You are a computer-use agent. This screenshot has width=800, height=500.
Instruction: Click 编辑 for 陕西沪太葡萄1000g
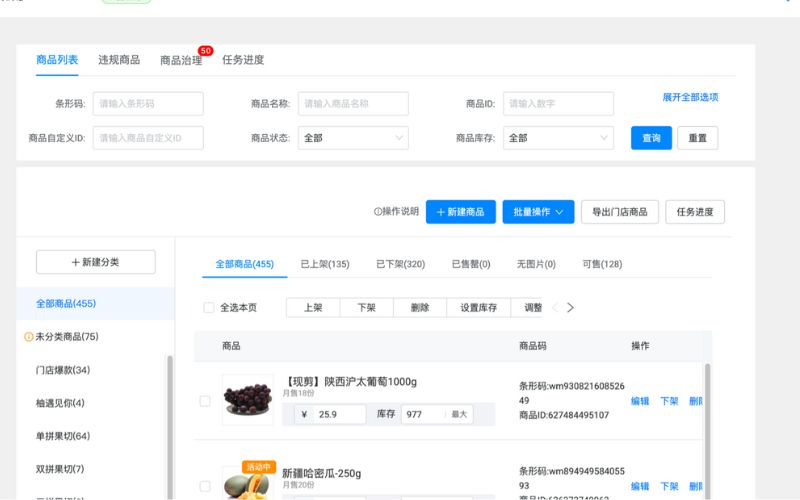640,401
